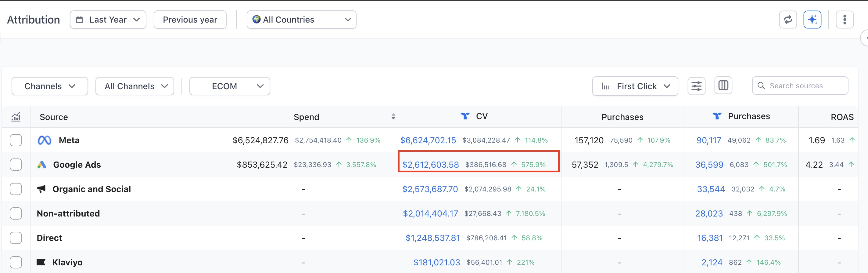This screenshot has height=273, width=868.
Task: Click the search magnifier icon
Action: 761,86
